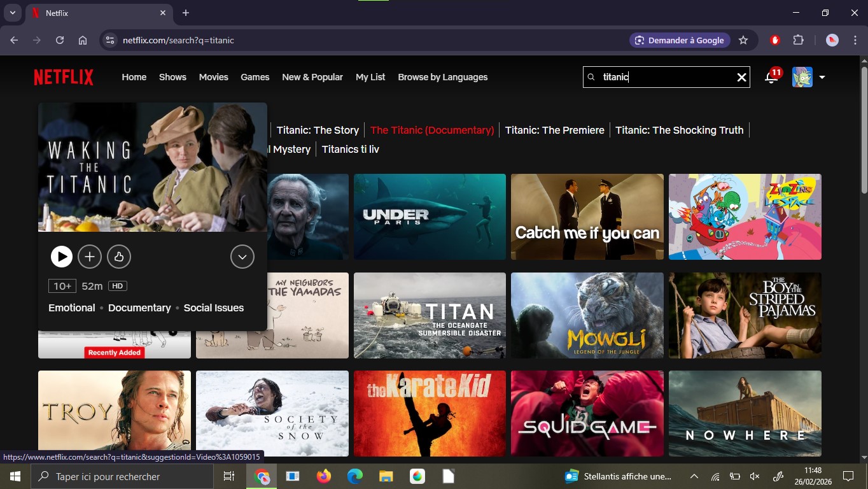Click the search magnifier icon

pyautogui.click(x=591, y=77)
